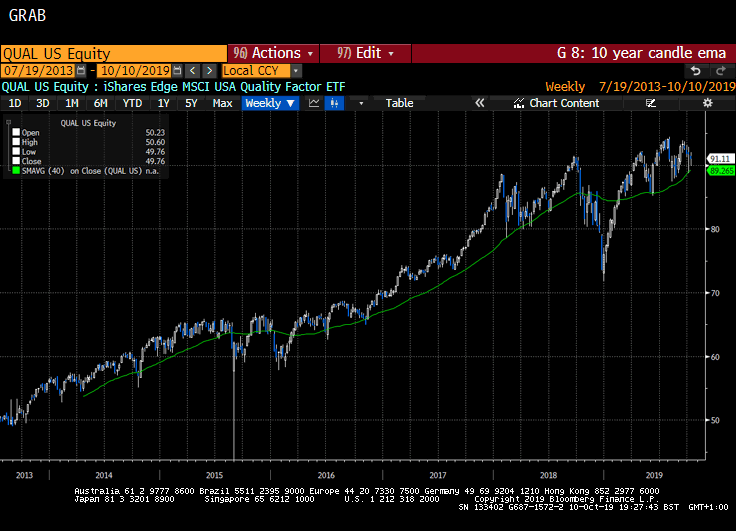Select the YTD range tab

(x=132, y=103)
